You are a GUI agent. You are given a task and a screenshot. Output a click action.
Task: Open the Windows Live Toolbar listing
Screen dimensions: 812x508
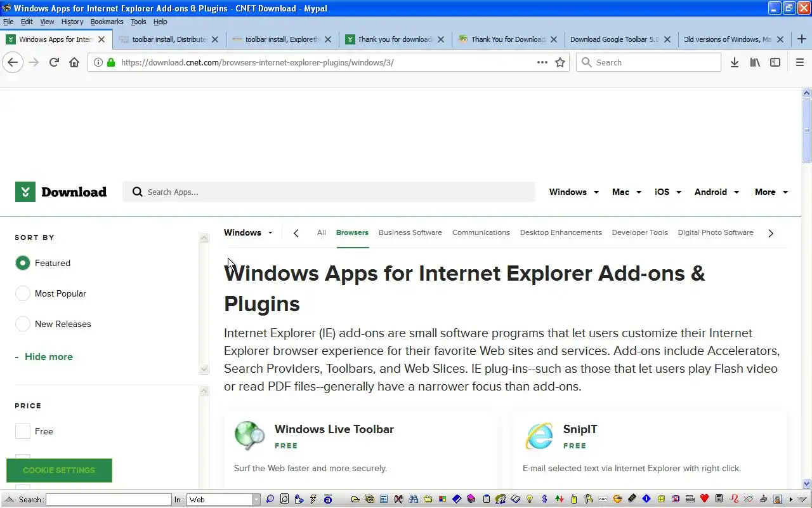[334, 429]
